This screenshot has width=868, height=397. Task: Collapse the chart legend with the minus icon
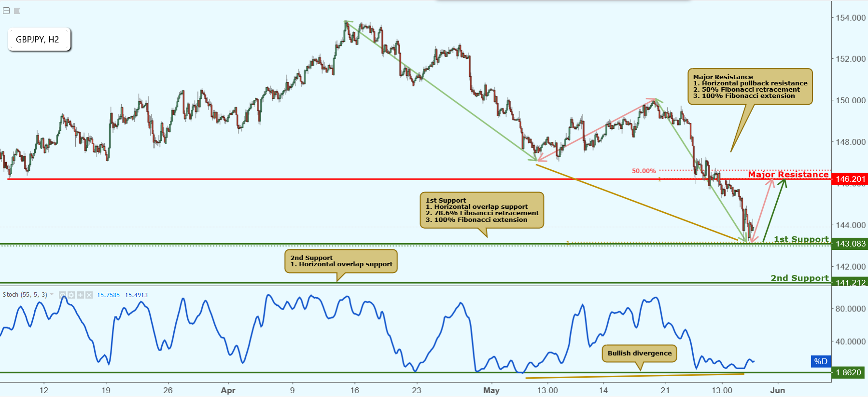click(6, 11)
